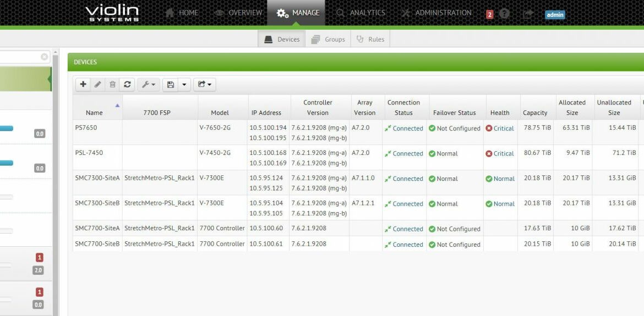Open Normal health link for SMC7300-SiteA
644x316 pixels.
tap(504, 179)
